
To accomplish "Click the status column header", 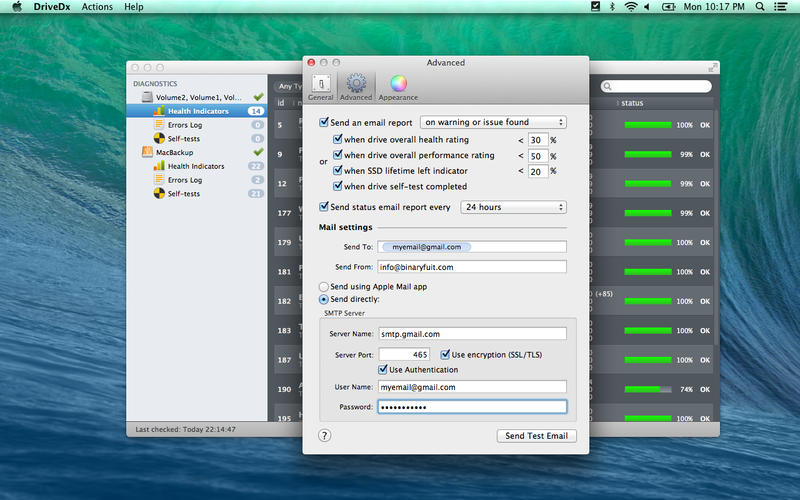I will [632, 103].
